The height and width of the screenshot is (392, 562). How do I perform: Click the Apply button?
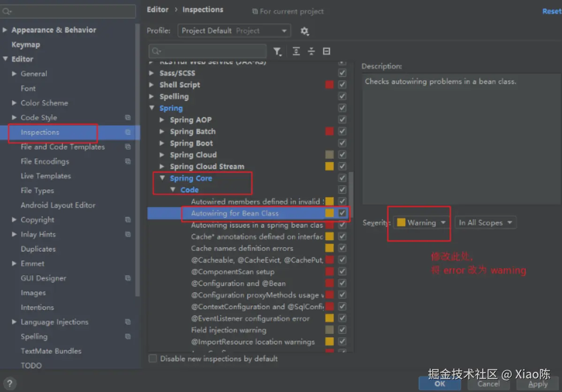click(538, 384)
